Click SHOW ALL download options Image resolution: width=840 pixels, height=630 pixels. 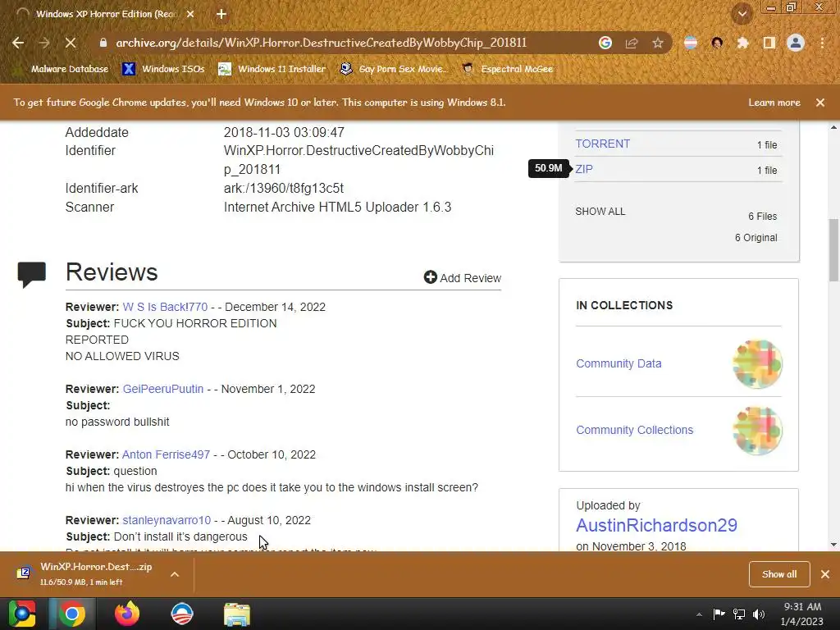[x=600, y=211]
